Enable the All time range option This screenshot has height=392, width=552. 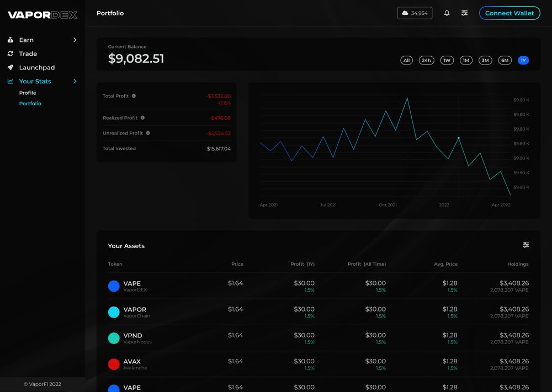pos(407,60)
